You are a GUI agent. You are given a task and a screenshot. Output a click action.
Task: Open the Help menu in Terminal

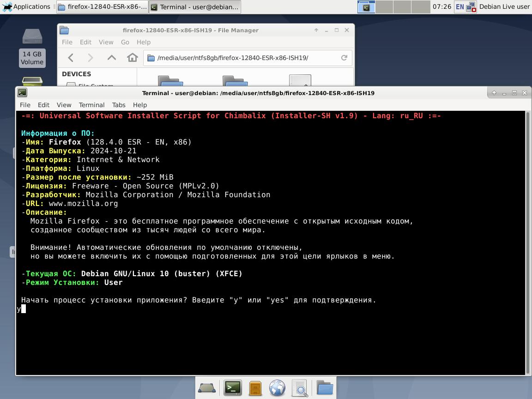[x=140, y=105]
